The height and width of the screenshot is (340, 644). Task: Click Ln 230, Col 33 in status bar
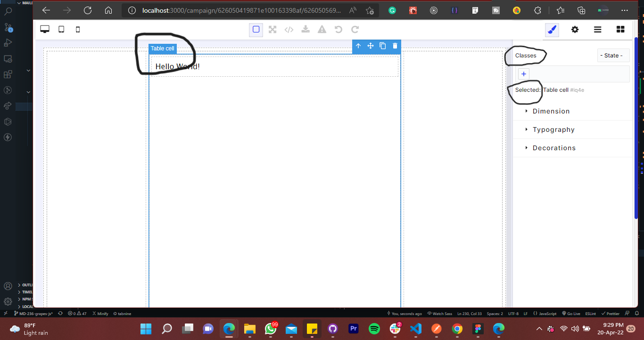click(470, 313)
